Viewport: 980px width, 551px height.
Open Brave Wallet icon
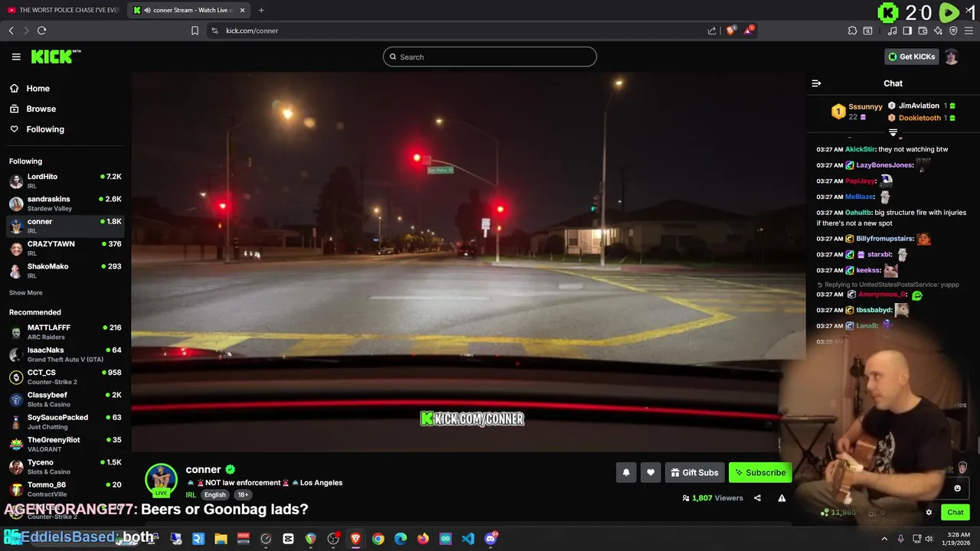(923, 31)
